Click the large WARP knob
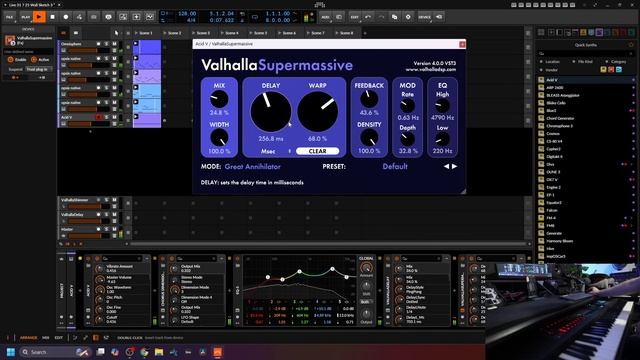 coord(318,111)
